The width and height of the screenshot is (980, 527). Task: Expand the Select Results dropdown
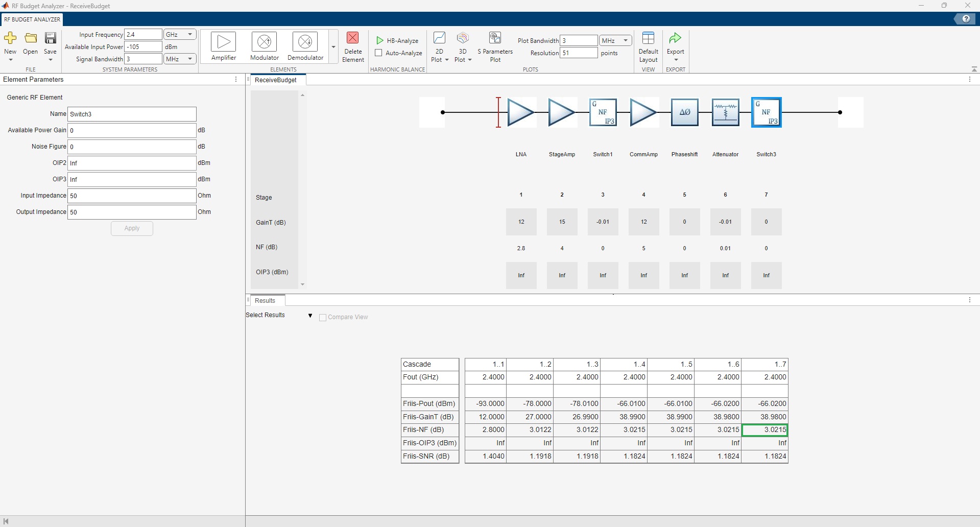pyautogui.click(x=310, y=316)
